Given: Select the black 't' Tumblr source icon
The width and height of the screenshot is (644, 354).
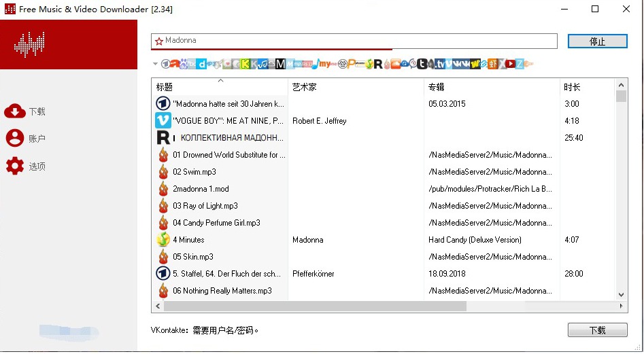Looking at the screenshot, I should point(422,64).
